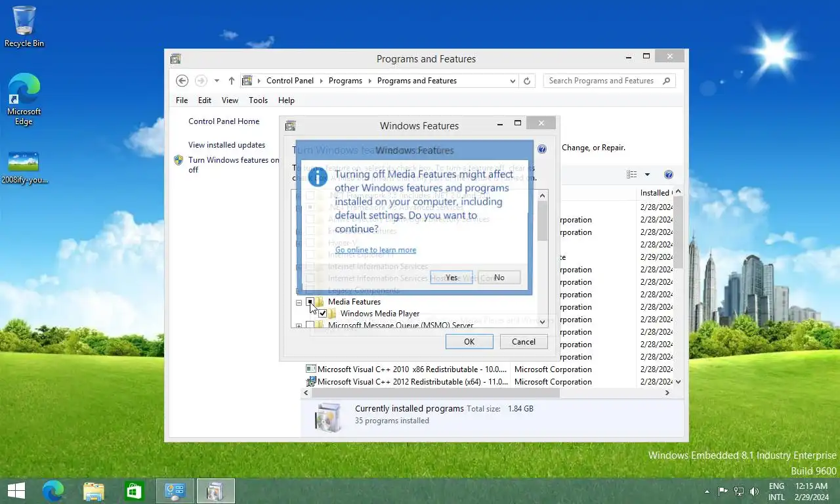This screenshot has width=840, height=504.
Task: Click OK in Windows Features dialog
Action: (469, 341)
